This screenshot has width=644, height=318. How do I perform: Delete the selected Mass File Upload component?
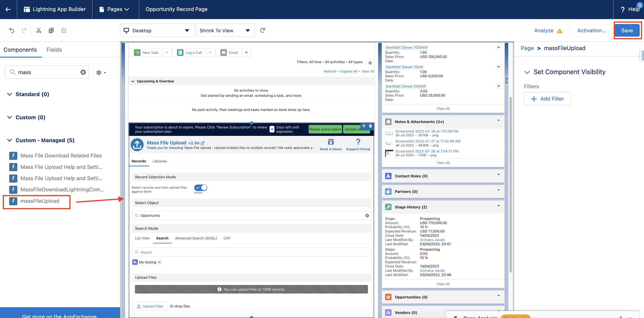[370, 126]
